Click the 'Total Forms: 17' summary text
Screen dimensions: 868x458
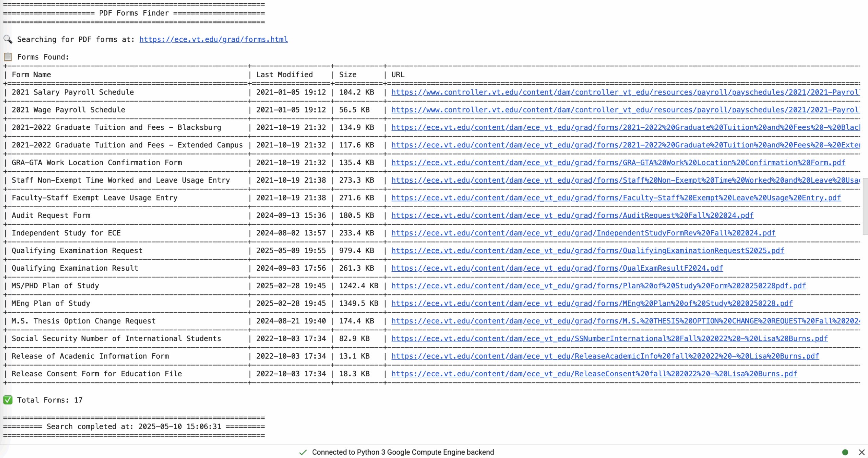click(50, 400)
